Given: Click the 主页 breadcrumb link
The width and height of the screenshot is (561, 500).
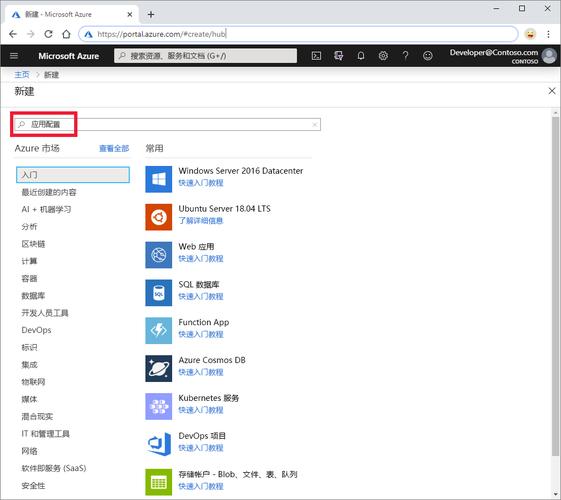Looking at the screenshot, I should click(22, 74).
